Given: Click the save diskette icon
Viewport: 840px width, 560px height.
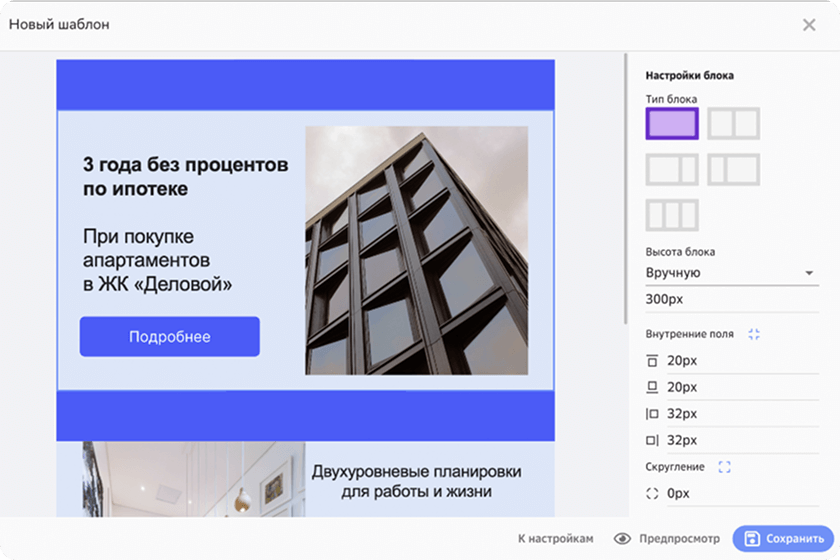Looking at the screenshot, I should (752, 539).
